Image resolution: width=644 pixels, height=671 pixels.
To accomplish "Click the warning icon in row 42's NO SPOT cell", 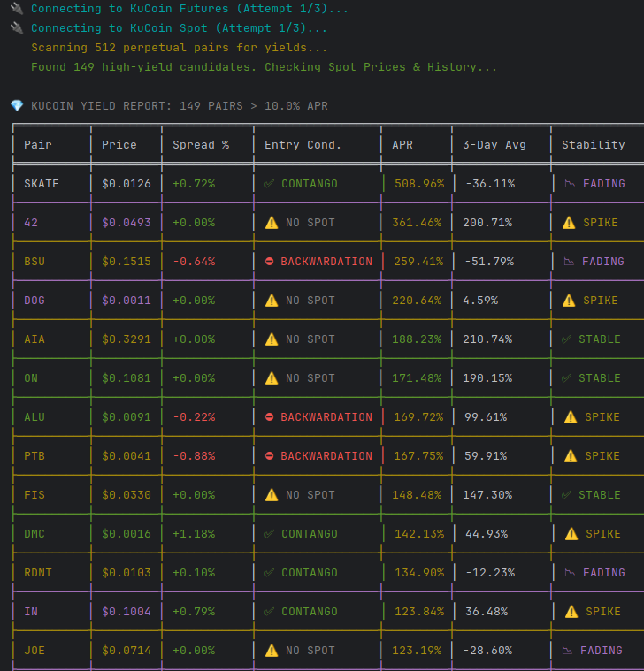I will (272, 223).
